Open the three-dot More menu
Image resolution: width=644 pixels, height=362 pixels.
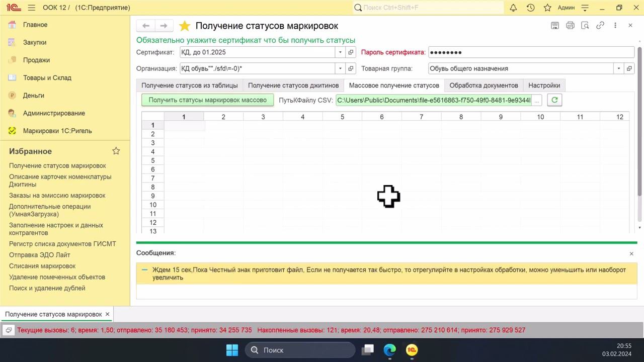tap(615, 25)
